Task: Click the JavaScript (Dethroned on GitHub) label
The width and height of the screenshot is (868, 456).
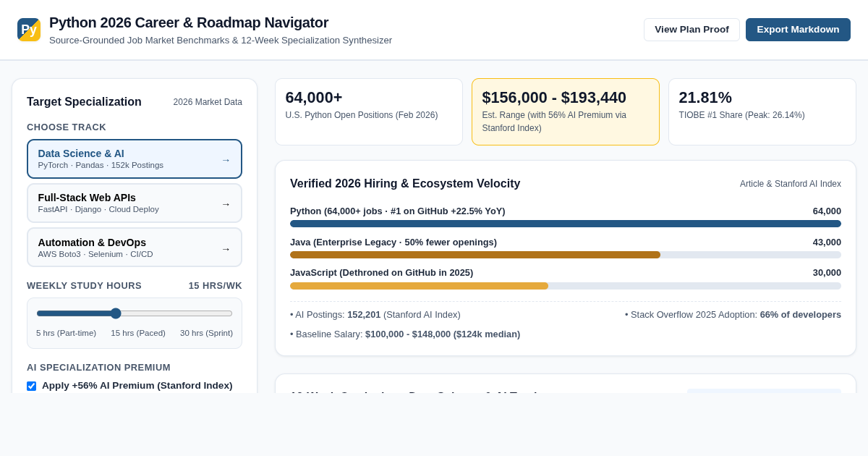Action: (x=382, y=273)
